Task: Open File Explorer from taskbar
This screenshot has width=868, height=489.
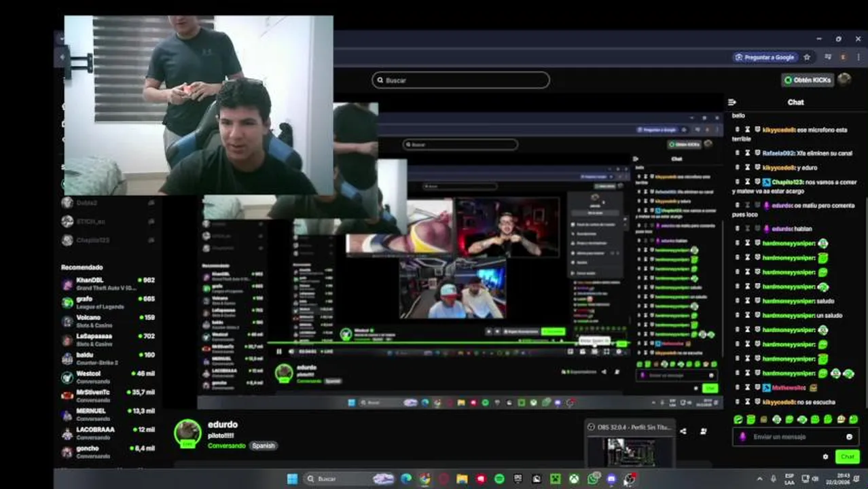Action: click(x=462, y=479)
